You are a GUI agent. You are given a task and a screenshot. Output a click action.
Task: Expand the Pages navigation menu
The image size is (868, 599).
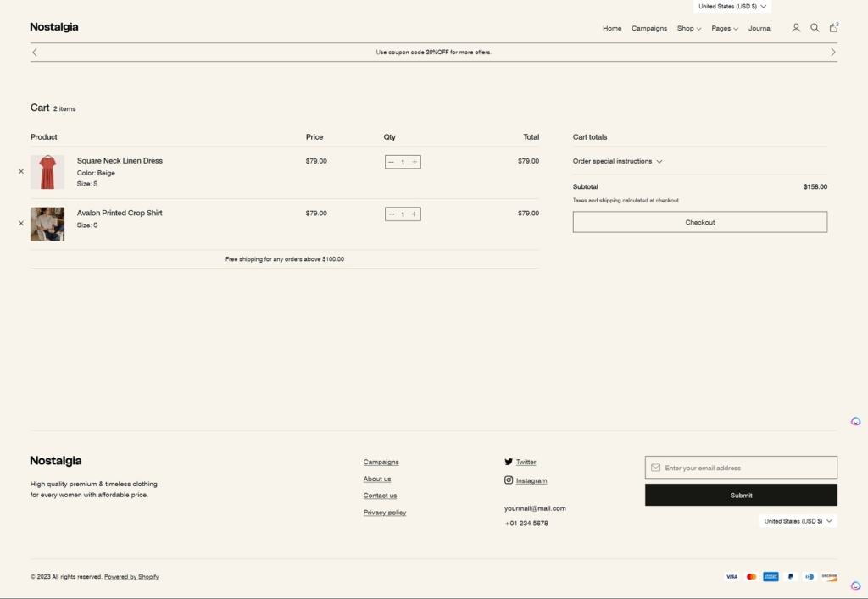724,28
